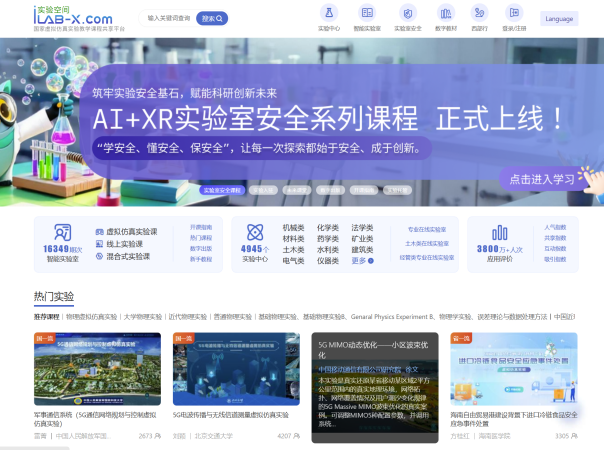The width and height of the screenshot is (604, 450).
Task: Select the last banner carousel pill
Action: coord(398,190)
